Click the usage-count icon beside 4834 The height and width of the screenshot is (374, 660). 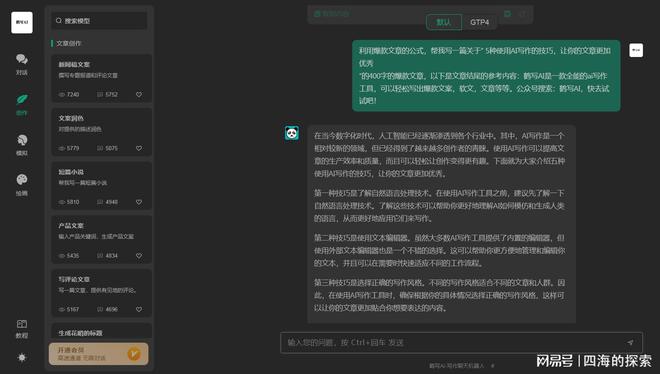click(x=100, y=256)
